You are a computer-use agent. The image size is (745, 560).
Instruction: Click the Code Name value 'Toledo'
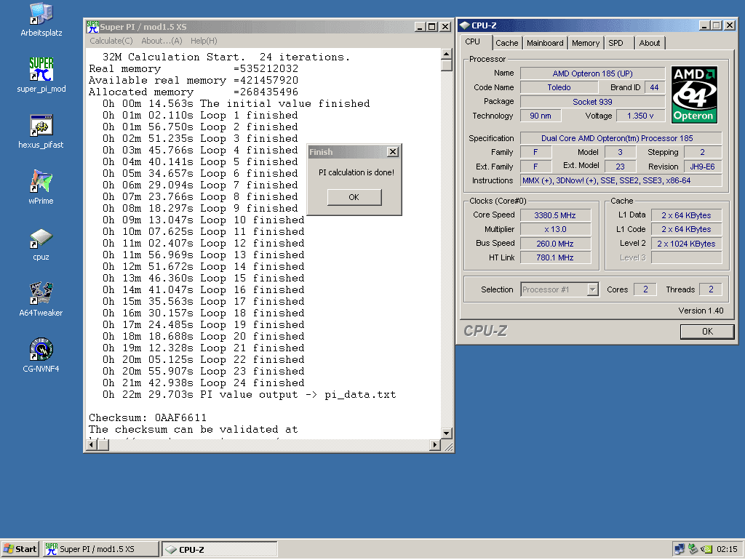click(x=559, y=87)
